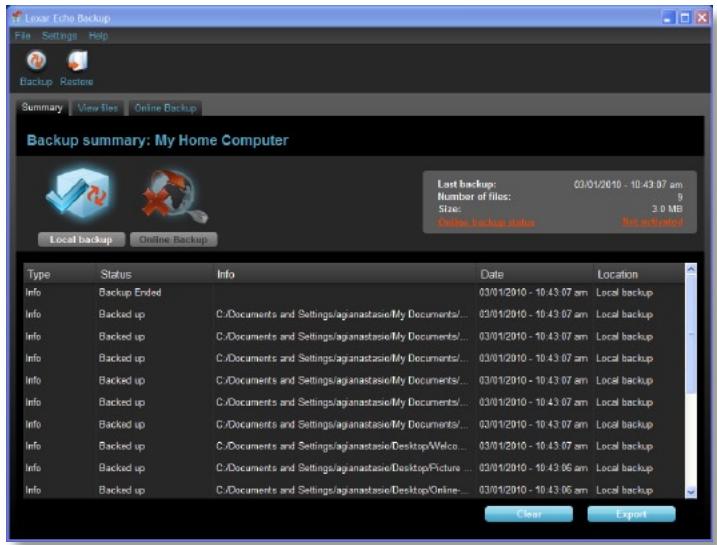This screenshot has width=717, height=545.
Task: Open the File menu
Action: pos(22,36)
